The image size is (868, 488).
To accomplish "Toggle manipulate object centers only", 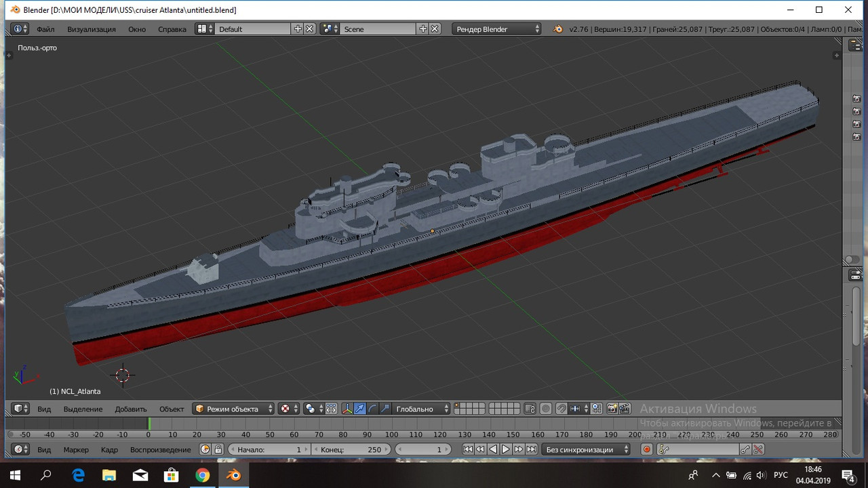I will click(x=331, y=409).
